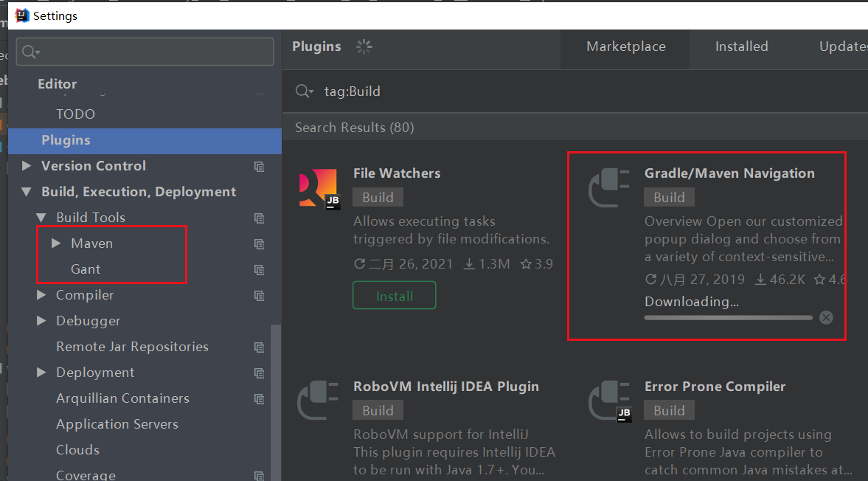Viewport: 868px width, 481px height.
Task: Select Clouds settings entry
Action: pyautogui.click(x=77, y=449)
